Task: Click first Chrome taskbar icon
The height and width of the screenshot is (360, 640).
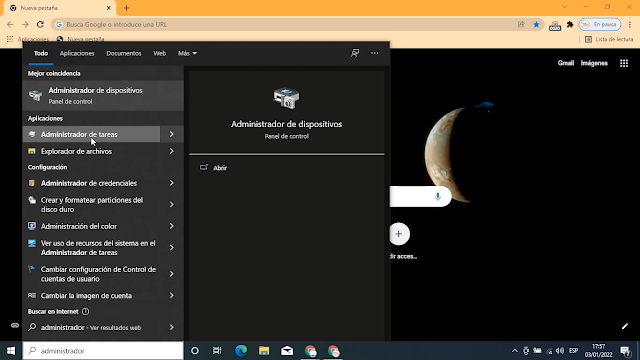Action: 310,351
